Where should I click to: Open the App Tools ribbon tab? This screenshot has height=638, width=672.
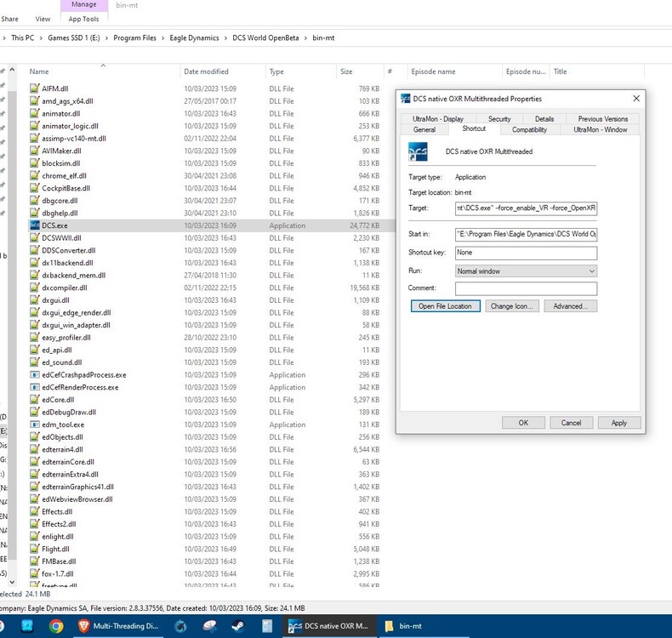click(x=83, y=20)
